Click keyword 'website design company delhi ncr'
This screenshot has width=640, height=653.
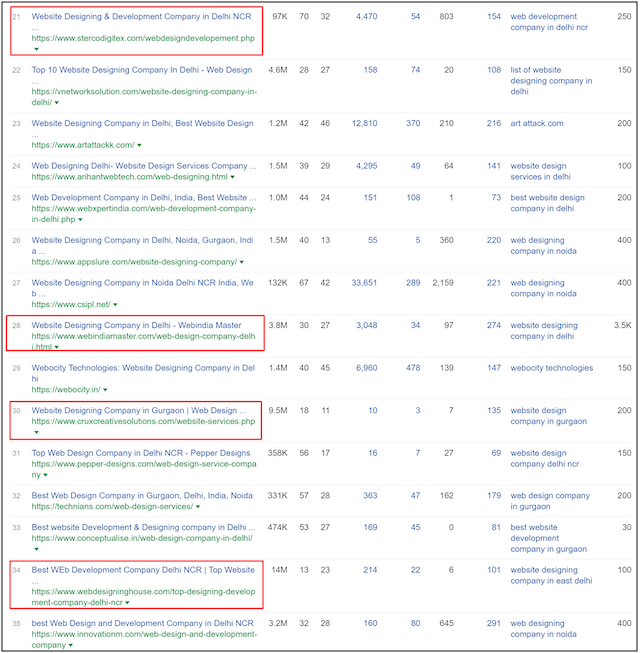545,459
